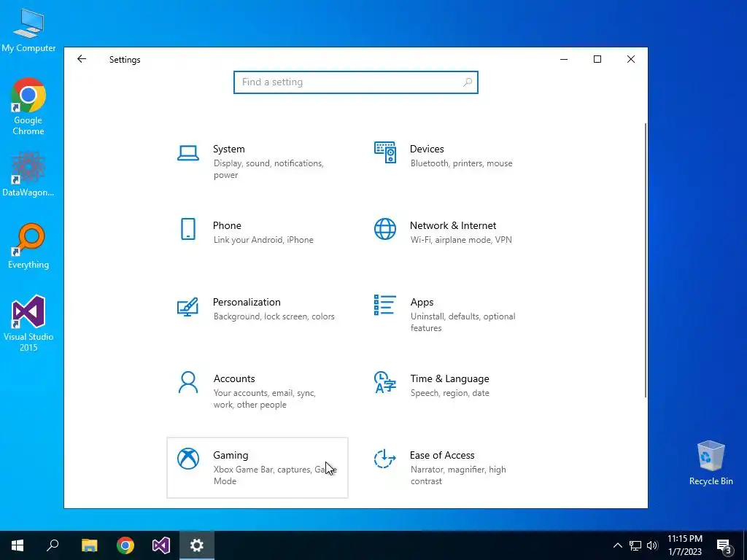Open the System category title
Image resolution: width=747 pixels, height=560 pixels.
tap(228, 149)
